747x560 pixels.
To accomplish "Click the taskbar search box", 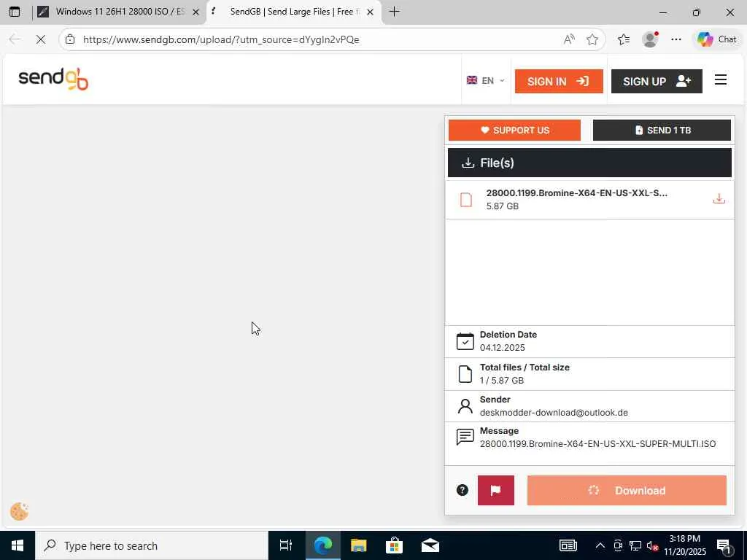I will click(x=152, y=545).
